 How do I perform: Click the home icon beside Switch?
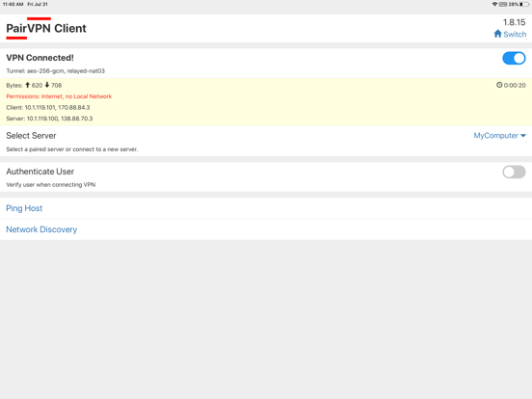click(x=497, y=34)
